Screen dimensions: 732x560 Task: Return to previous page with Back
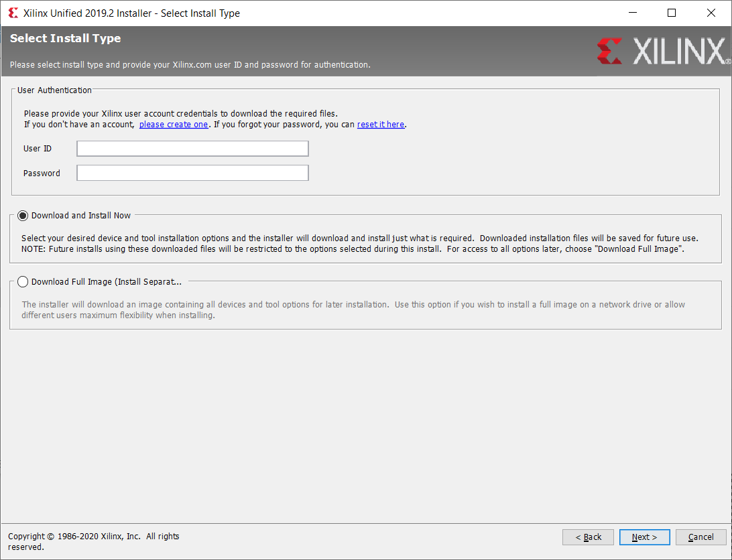coord(589,537)
